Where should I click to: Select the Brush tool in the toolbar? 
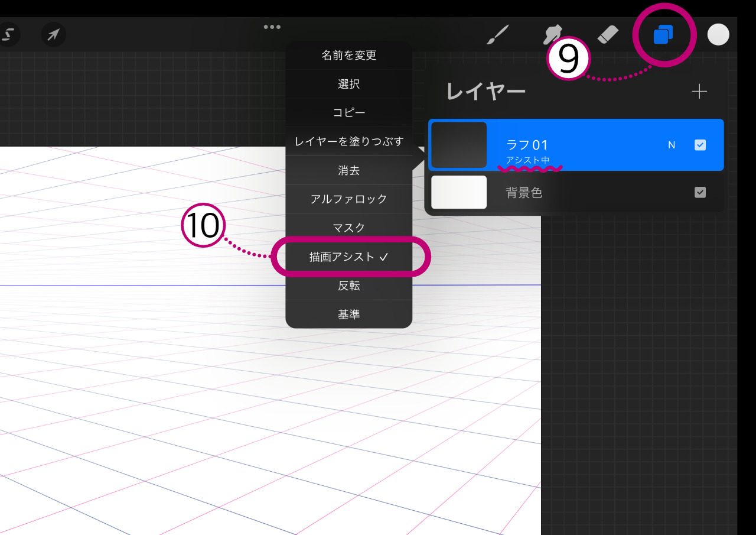click(498, 35)
